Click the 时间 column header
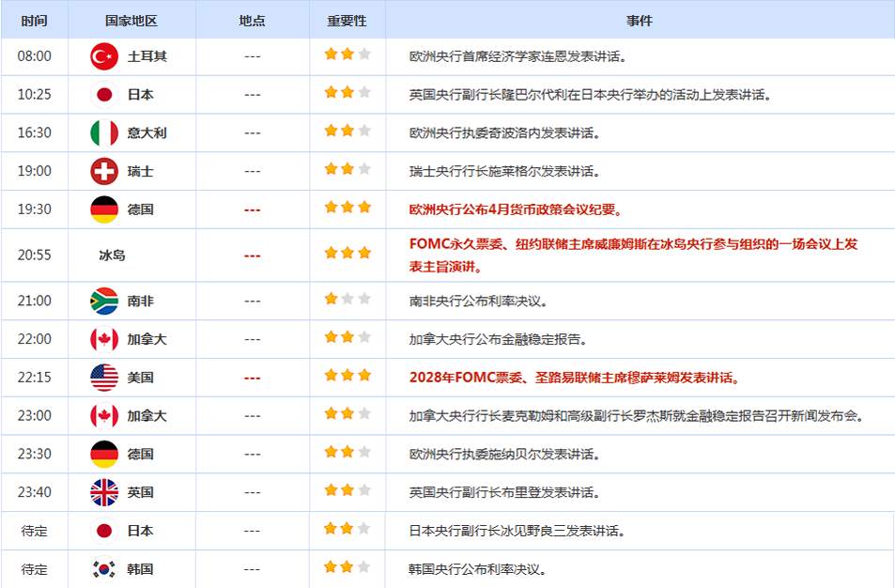The height and width of the screenshot is (588, 895). tap(34, 21)
